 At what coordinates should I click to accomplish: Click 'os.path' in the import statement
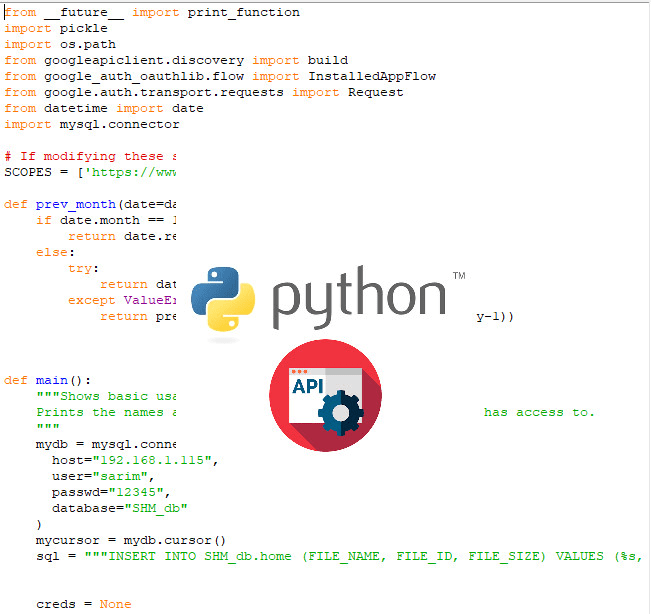point(88,44)
